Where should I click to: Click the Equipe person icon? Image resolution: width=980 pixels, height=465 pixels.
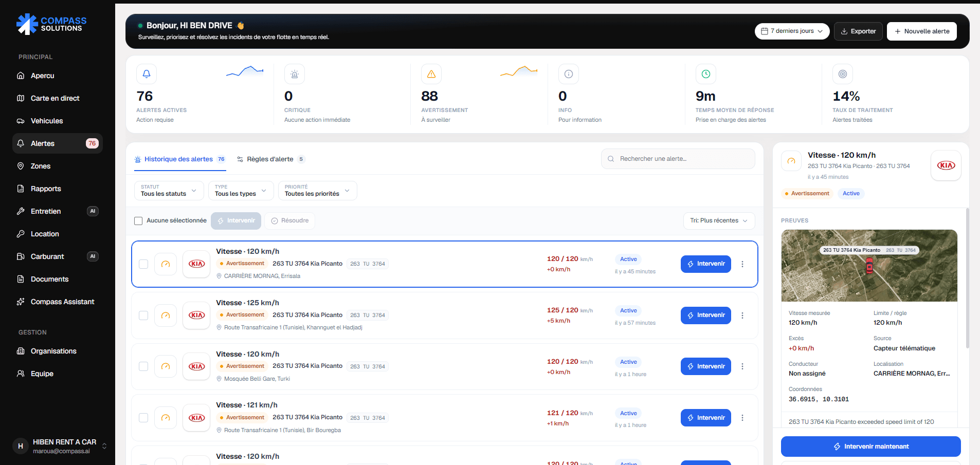(21, 374)
